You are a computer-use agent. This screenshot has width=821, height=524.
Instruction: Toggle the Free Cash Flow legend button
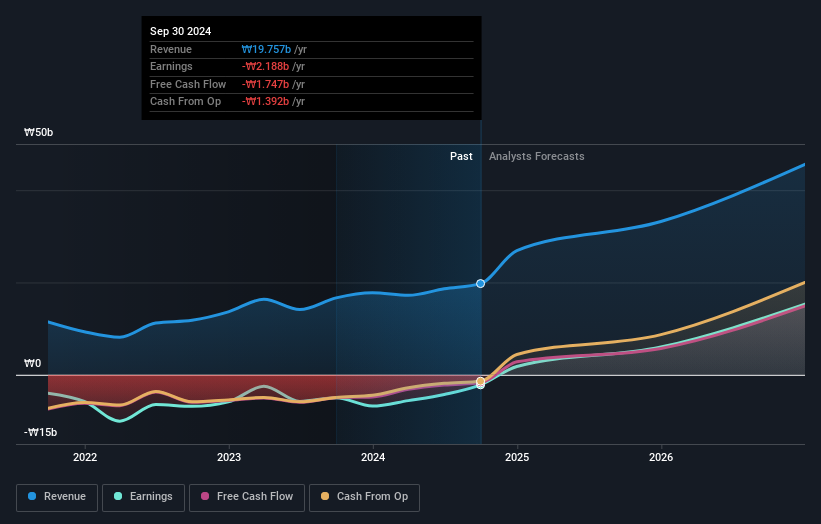[247, 497]
